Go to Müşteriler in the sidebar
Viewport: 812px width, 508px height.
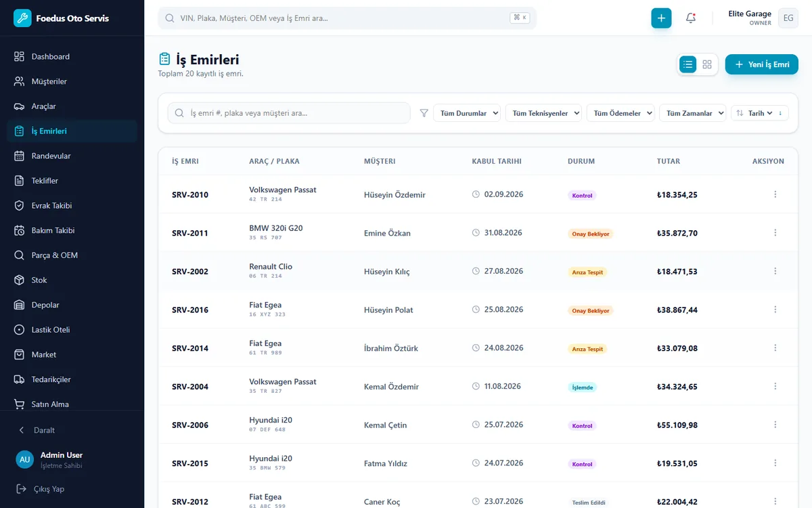pos(72,81)
